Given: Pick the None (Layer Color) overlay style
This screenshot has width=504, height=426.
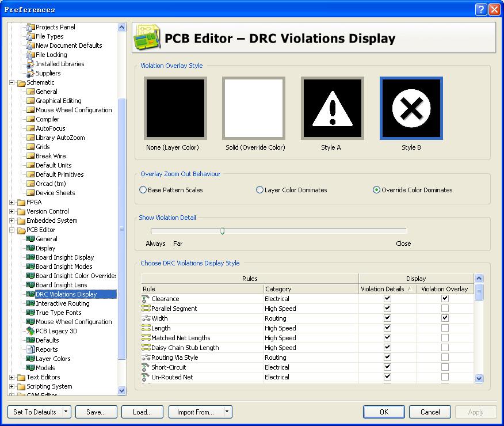Looking at the screenshot, I should 175,108.
